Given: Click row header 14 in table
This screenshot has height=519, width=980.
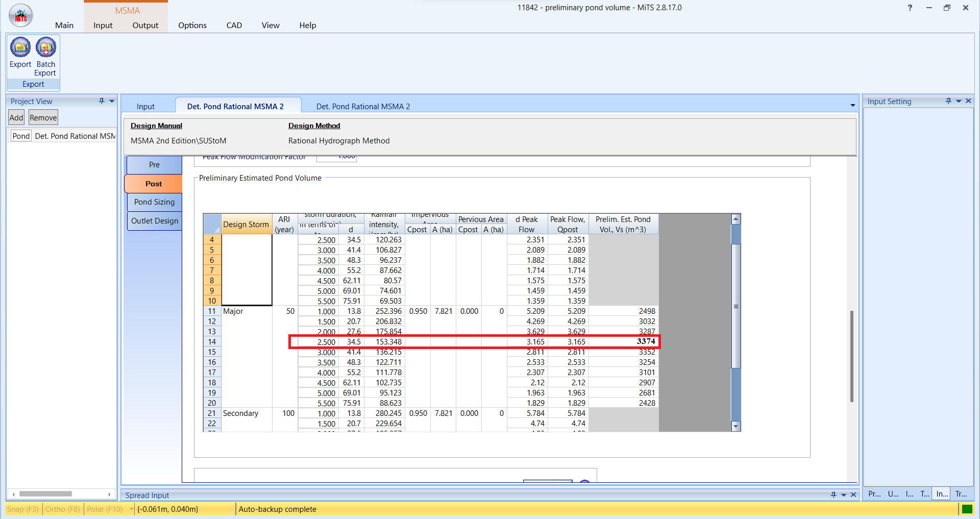Looking at the screenshot, I should click(x=212, y=342).
